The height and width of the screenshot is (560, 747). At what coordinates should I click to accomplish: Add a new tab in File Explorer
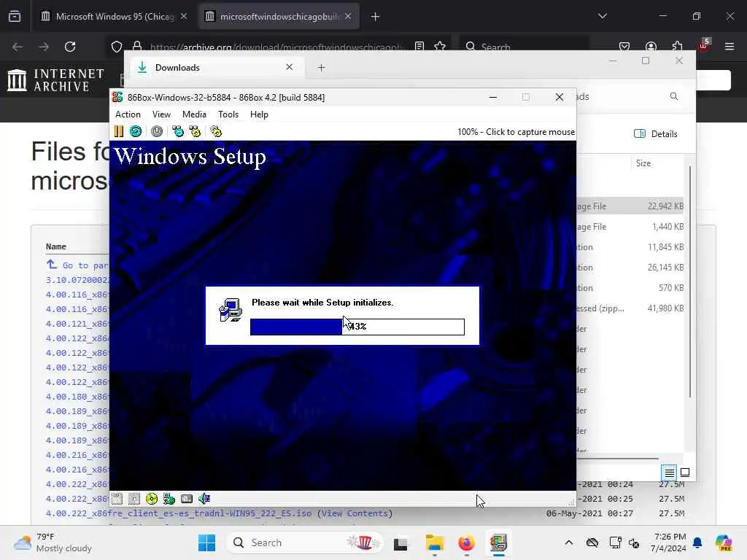pos(322,68)
